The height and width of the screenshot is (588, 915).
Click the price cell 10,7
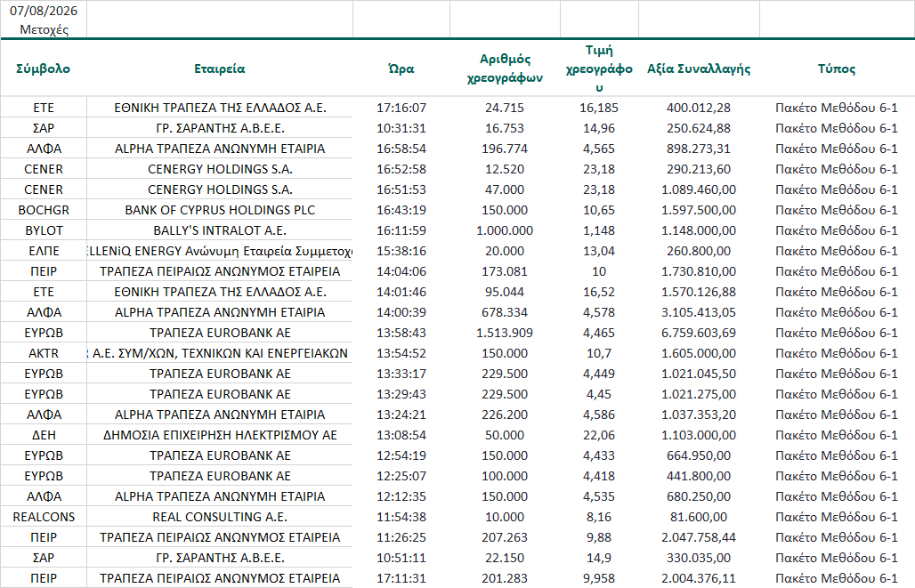[x=599, y=353]
